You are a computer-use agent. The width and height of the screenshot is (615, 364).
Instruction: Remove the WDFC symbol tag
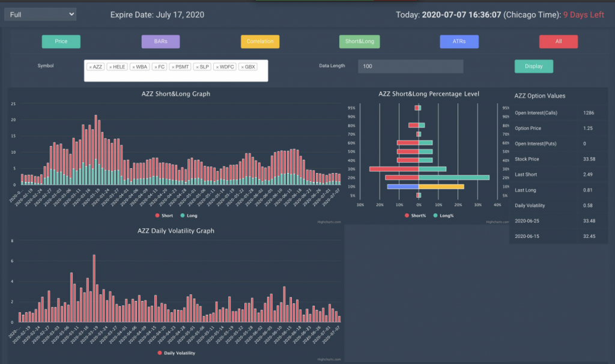pyautogui.click(x=217, y=67)
